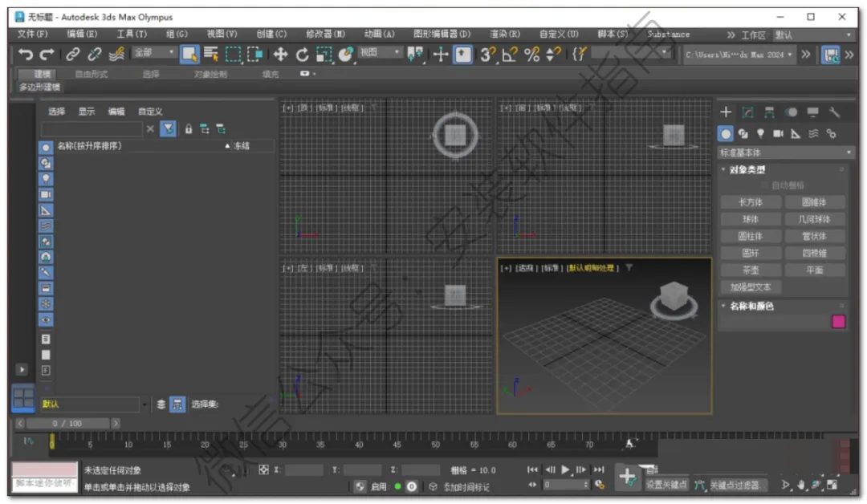This screenshot has height=504, width=867.
Task: Open the Hierarchy panel tab icon
Action: [x=769, y=112]
